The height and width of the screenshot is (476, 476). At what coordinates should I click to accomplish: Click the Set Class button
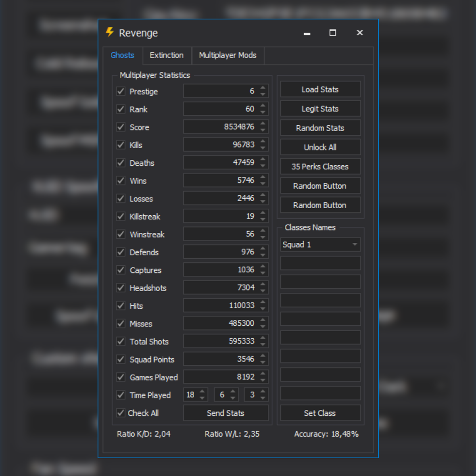[320, 413]
